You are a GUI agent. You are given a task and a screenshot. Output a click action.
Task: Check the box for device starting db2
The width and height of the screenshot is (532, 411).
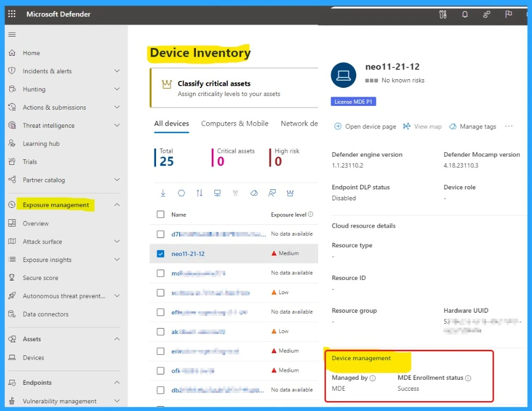tap(160, 390)
